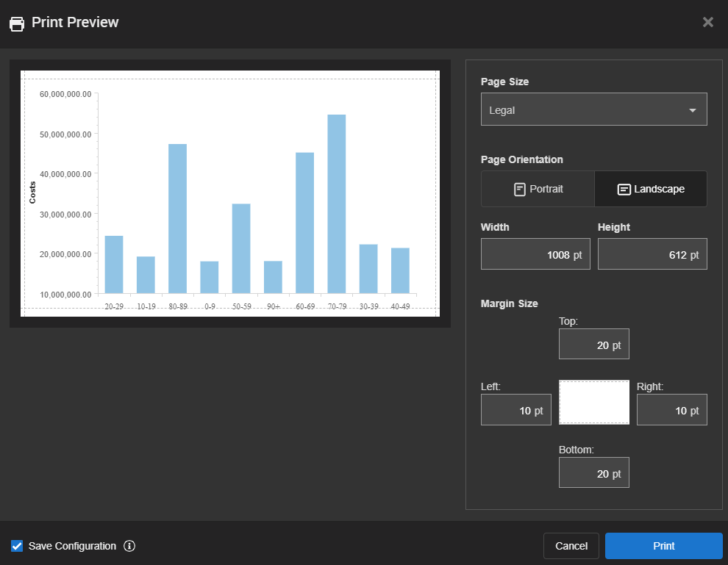Open the Page Size dropdown
The width and height of the screenshot is (728, 565).
point(593,109)
